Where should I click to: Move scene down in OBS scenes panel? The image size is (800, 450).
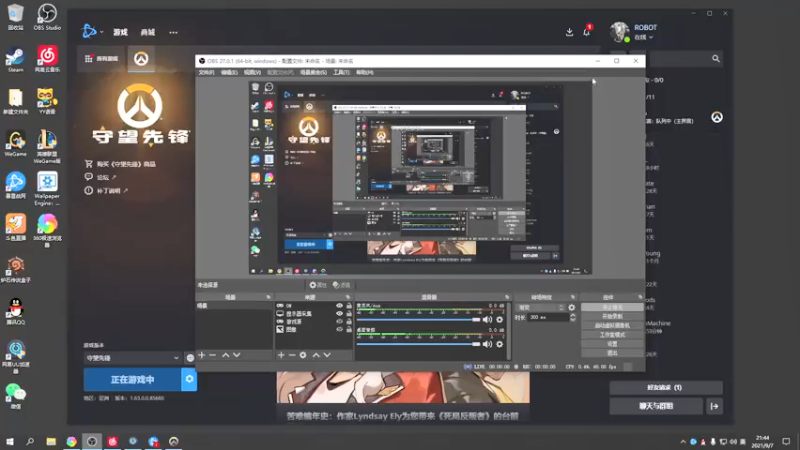237,355
